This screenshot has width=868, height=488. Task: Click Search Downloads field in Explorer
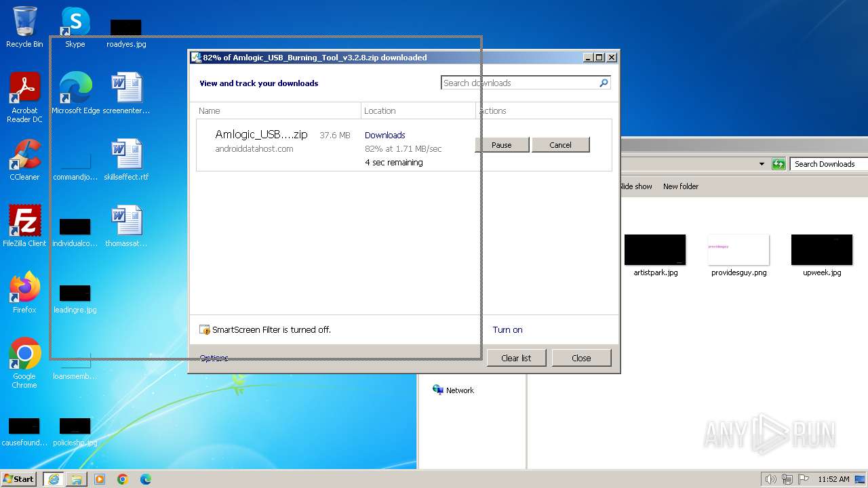click(x=829, y=164)
